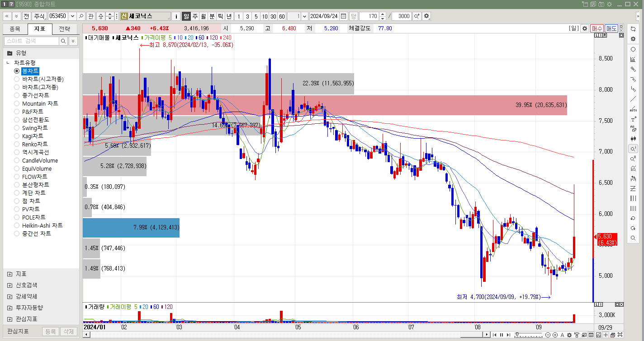Screen dimensions: 644x341
Task: Select the text tool in right toolbar
Action: [633, 119]
